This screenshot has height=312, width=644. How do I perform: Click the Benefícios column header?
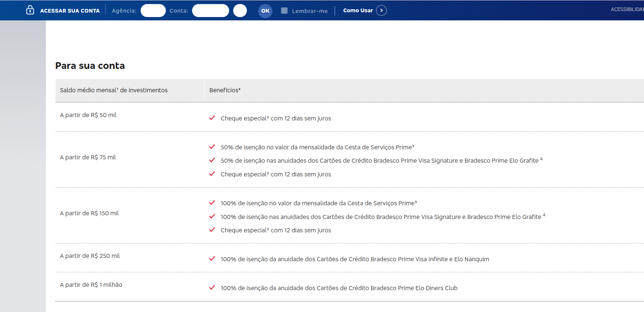coord(225,90)
